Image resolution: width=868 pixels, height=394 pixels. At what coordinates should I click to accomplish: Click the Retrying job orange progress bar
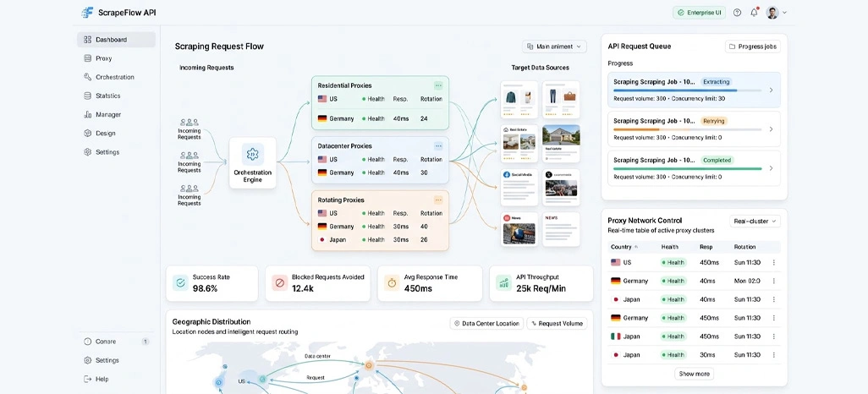point(688,129)
